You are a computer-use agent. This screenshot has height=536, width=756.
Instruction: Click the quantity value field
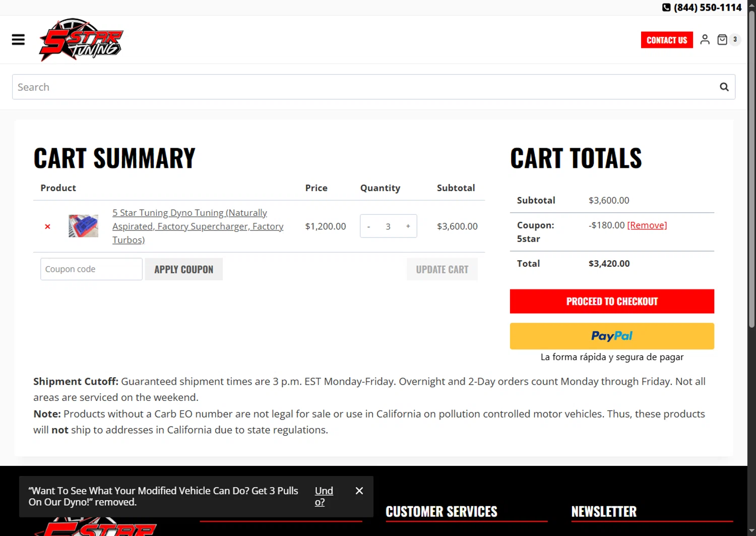pyautogui.click(x=388, y=226)
